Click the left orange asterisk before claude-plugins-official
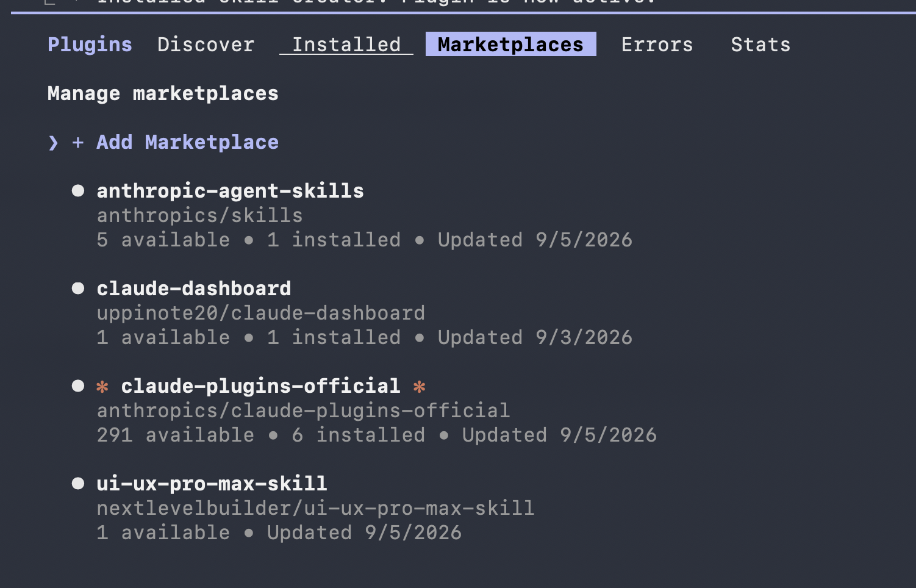This screenshot has height=588, width=916. pyautogui.click(x=102, y=387)
